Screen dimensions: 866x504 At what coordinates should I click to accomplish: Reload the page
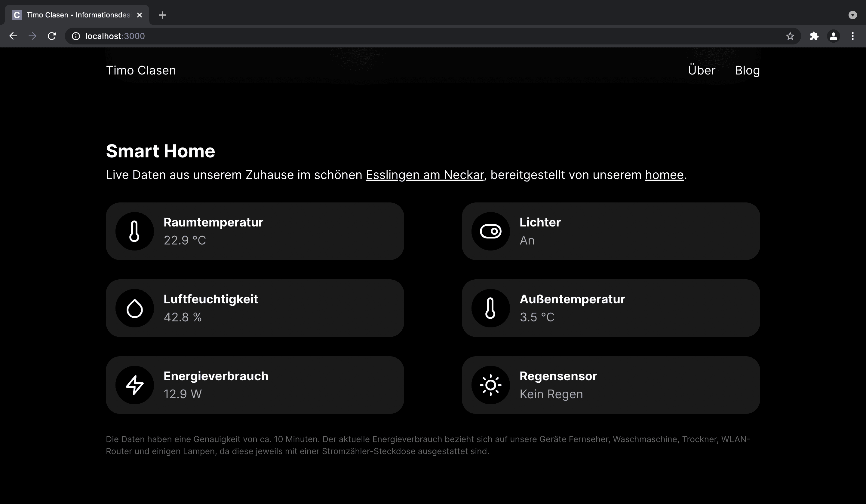[x=52, y=36]
